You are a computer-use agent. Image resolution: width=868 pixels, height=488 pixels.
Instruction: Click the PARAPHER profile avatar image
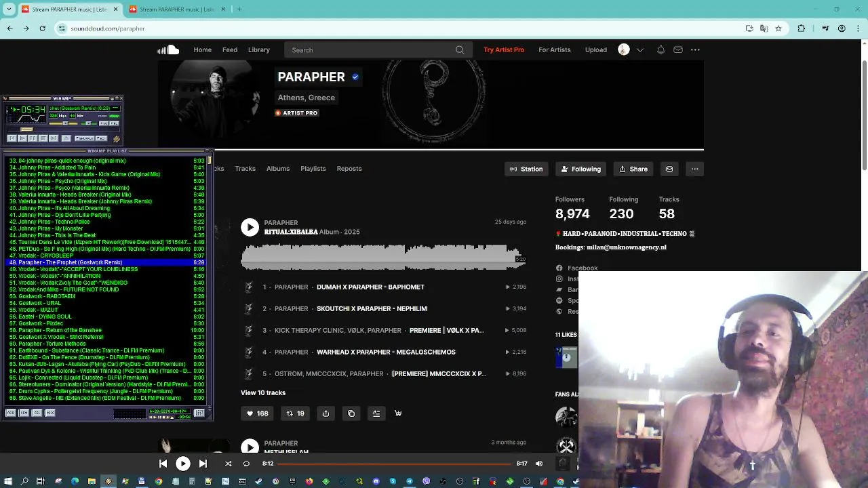click(216, 95)
